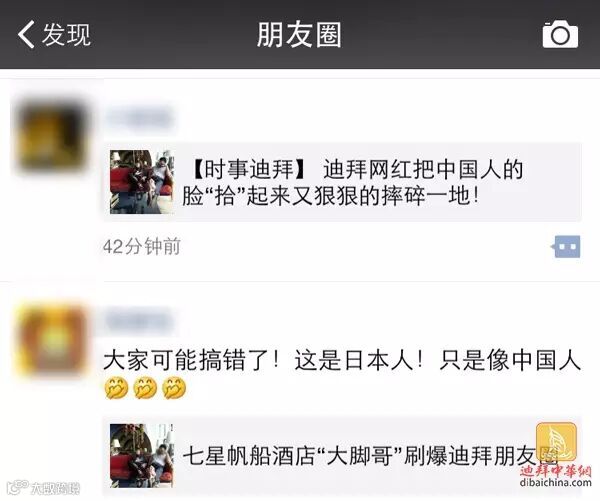600x501 pixels.
Task: Tap the post text 大家可能搞错了！这是日本人
Action: [x=342, y=361]
